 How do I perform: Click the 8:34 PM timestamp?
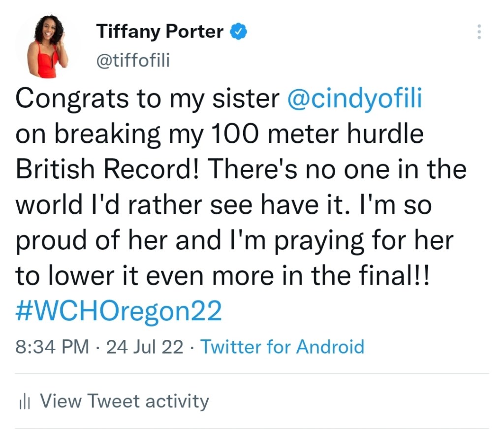53,346
